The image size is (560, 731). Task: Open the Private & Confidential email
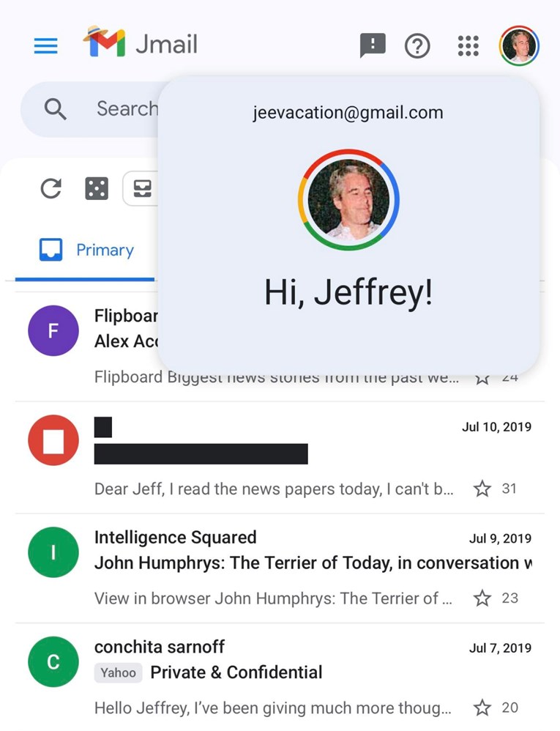point(236,672)
